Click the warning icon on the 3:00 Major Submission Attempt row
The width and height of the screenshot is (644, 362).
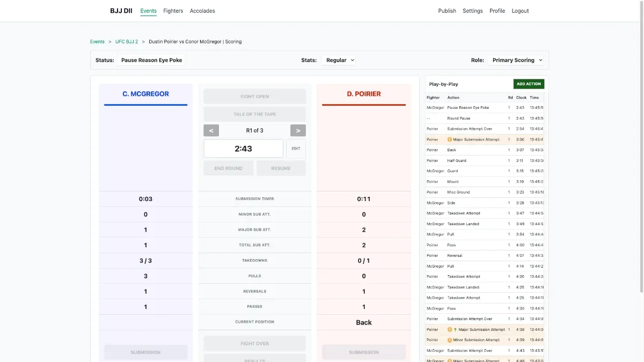tap(450, 139)
